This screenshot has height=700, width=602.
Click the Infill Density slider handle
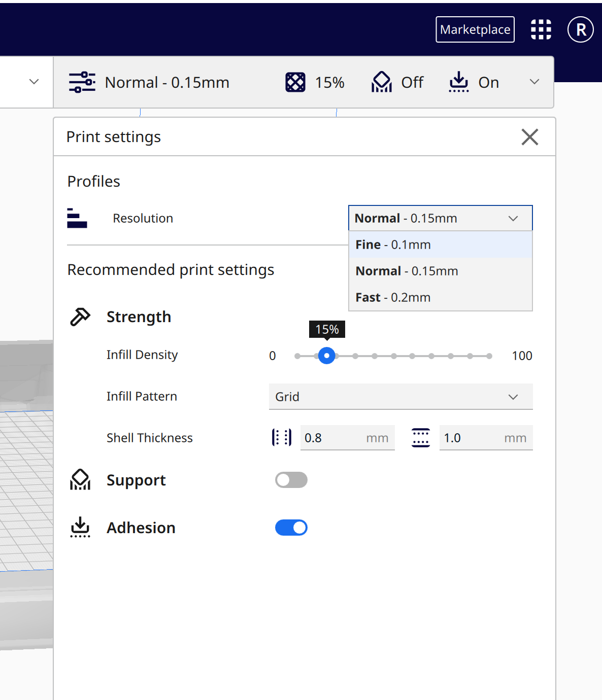point(327,356)
